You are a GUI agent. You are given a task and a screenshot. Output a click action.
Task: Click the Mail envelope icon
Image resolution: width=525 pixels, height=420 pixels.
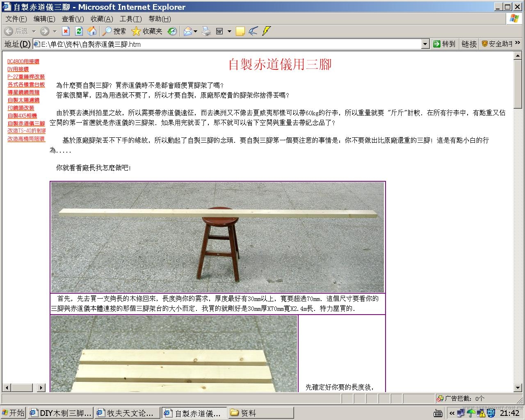click(x=188, y=31)
